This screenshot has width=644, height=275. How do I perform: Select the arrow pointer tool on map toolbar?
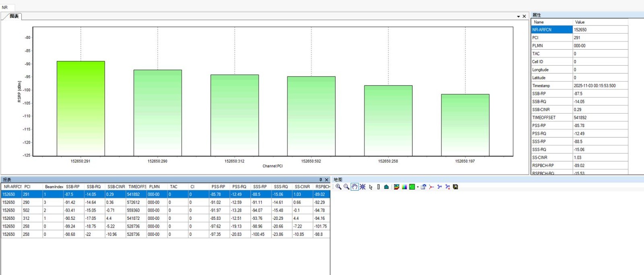click(x=371, y=187)
